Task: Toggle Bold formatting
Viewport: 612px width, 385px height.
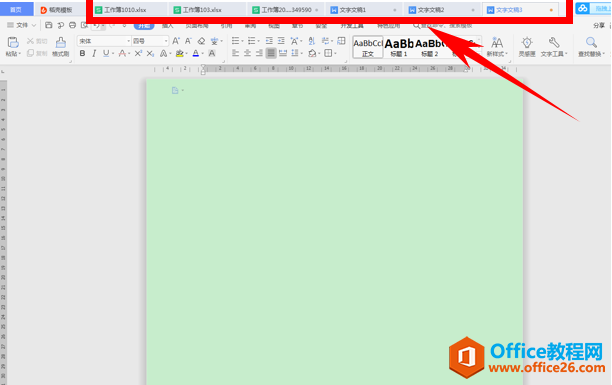Action: coord(82,53)
